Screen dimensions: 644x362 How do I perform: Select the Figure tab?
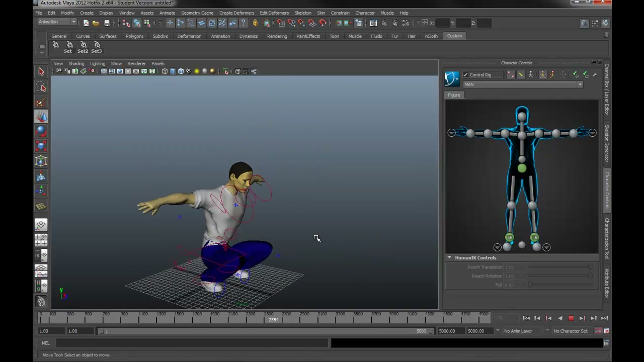pos(454,95)
